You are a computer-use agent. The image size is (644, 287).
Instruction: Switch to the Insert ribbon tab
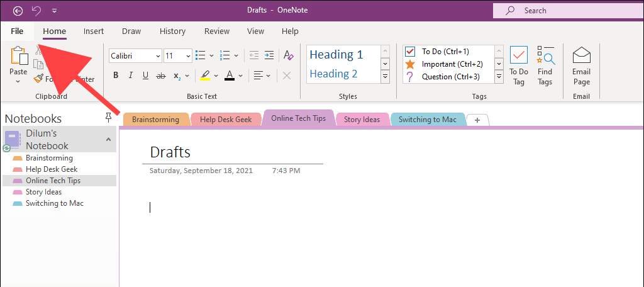pos(94,31)
